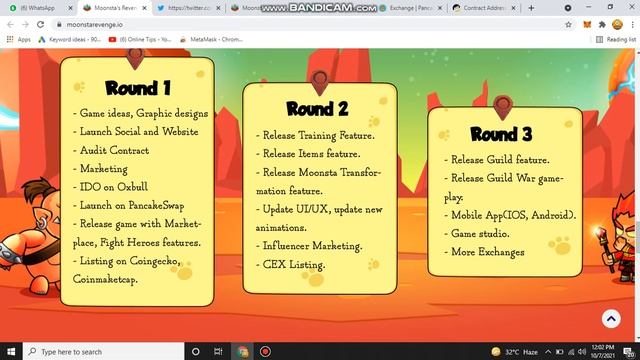Open Cortana circle on taskbar
This screenshot has height=360, width=640.
tap(196, 351)
